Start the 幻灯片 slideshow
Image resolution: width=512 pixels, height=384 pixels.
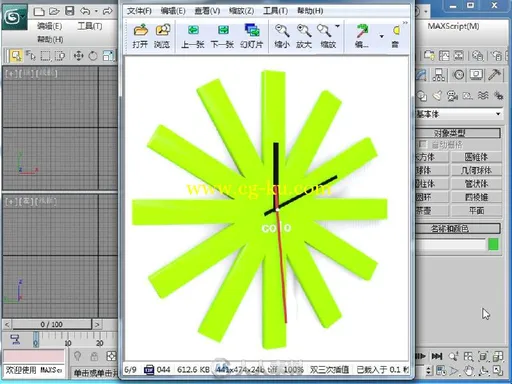(252, 36)
